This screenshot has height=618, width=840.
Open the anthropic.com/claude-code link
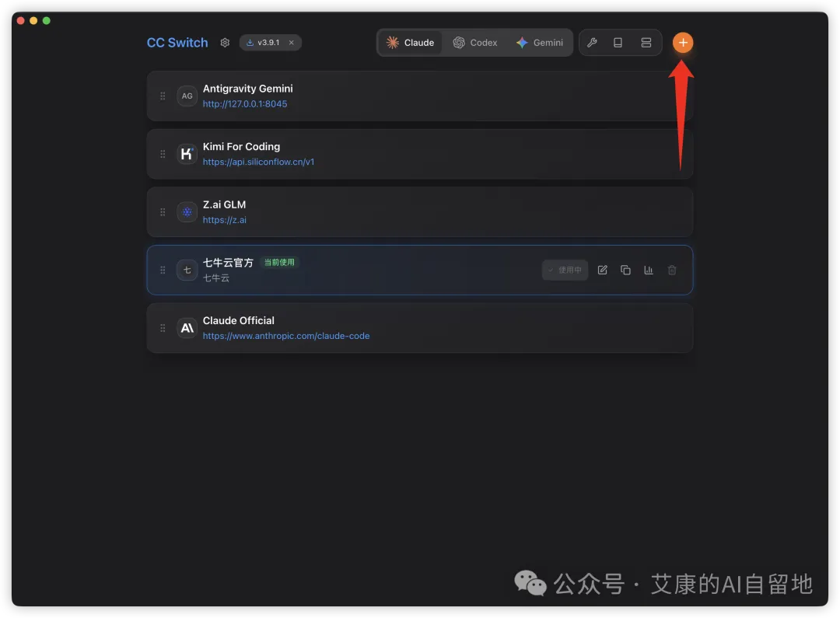click(x=286, y=336)
